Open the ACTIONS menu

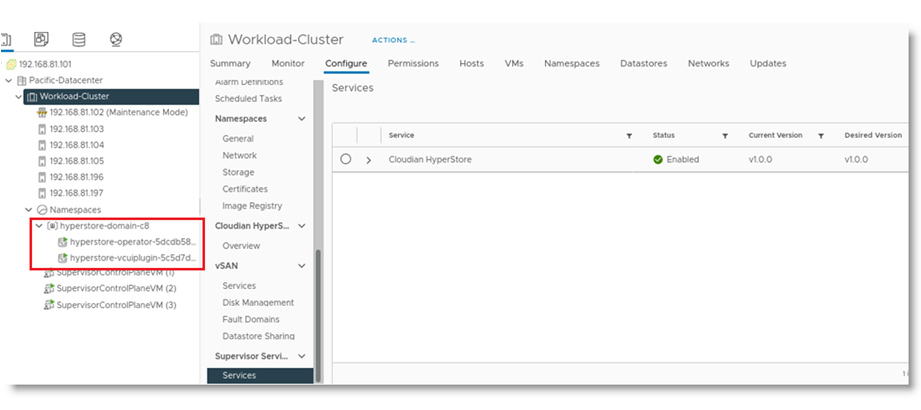[393, 41]
